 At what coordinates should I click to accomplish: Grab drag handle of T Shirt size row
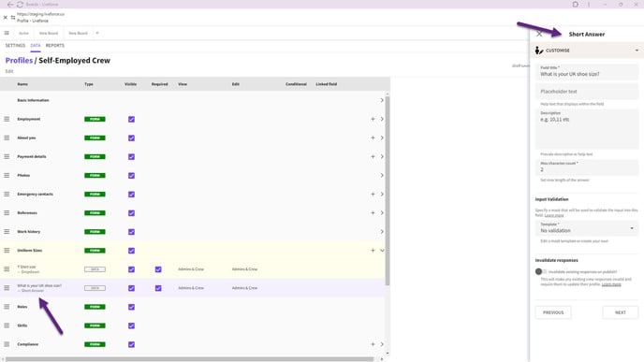pyautogui.click(x=7, y=269)
